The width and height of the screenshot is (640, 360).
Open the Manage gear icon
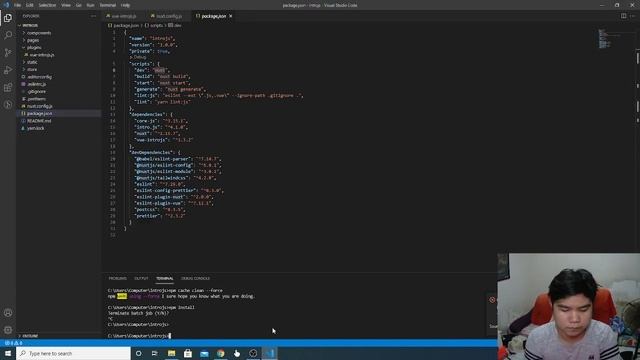coord(8,330)
